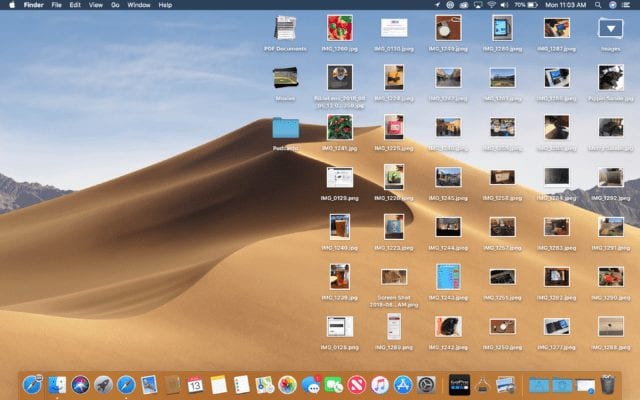Click the Wi-Fi status icon in menu bar
This screenshot has height=400, width=640.
point(491,5)
